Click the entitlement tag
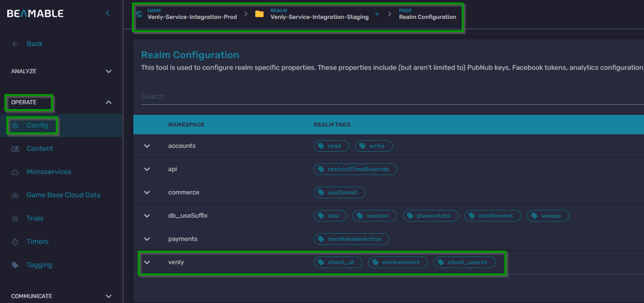 tap(493, 216)
